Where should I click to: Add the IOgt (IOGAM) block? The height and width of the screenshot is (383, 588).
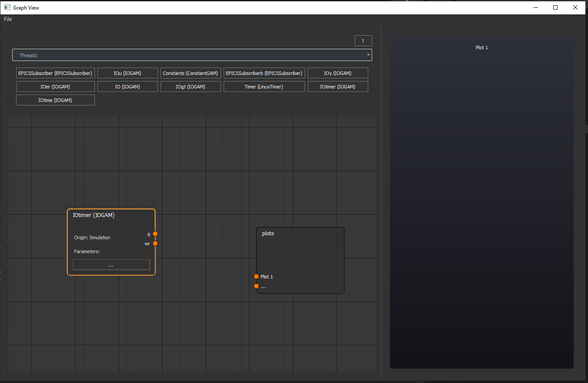click(x=191, y=86)
